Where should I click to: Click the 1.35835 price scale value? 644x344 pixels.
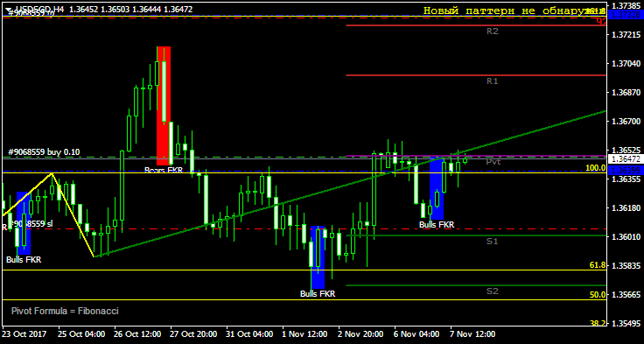[x=626, y=266]
